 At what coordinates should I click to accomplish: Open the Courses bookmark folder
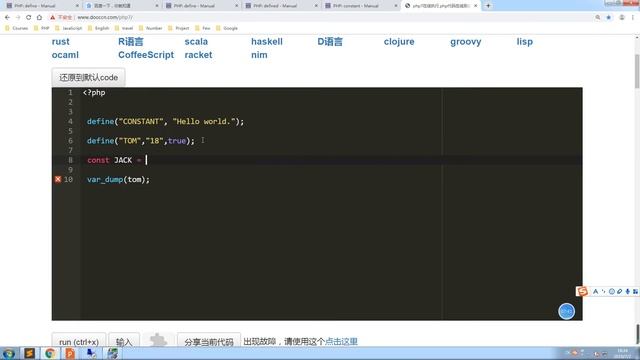pos(16,28)
